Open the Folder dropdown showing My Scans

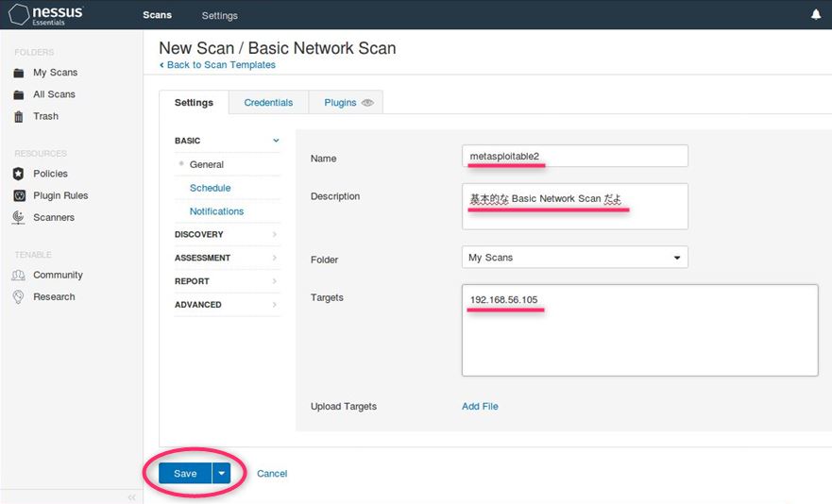coord(574,258)
